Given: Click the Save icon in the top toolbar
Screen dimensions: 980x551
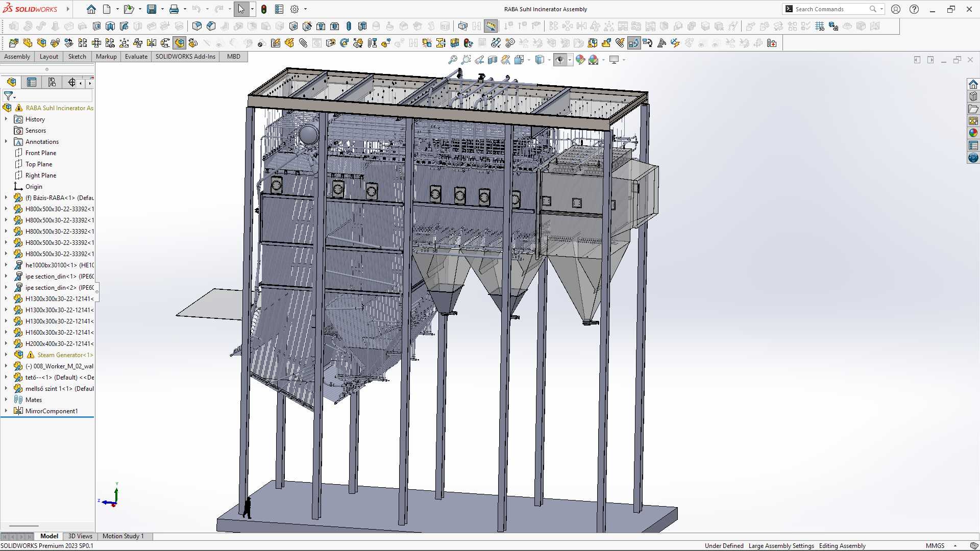Looking at the screenshot, I should click(x=152, y=9).
